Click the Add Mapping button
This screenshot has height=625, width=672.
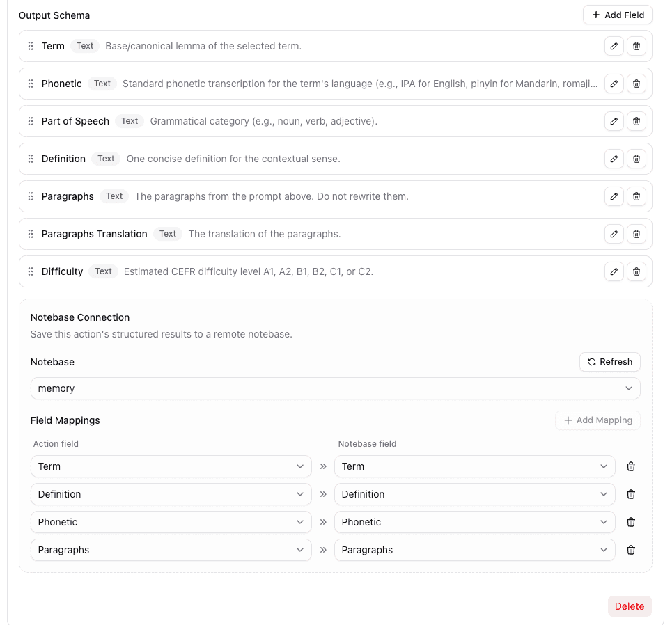(x=597, y=420)
